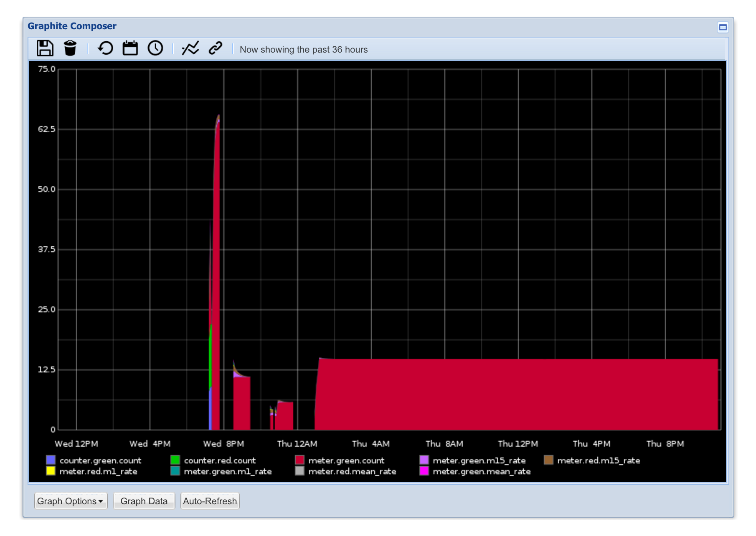Click the 'meter.green.count' legend label
Image resolution: width=756 pixels, height=536 pixels.
(347, 460)
